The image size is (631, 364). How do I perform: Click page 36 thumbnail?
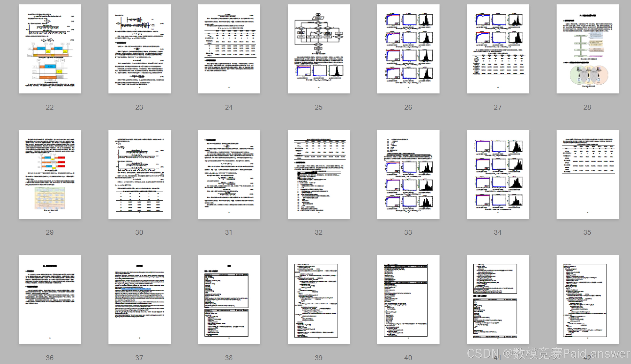pyautogui.click(x=50, y=299)
